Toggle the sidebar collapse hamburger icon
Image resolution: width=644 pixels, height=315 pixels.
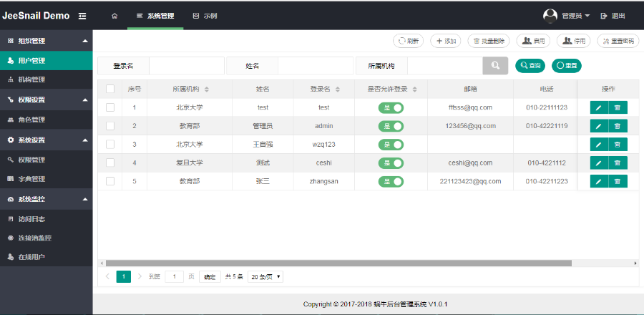pos(82,16)
